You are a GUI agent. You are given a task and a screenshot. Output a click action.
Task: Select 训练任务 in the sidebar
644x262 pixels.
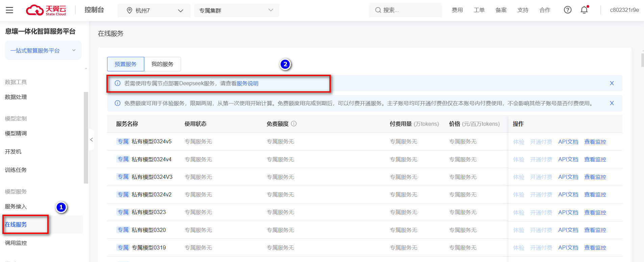click(16, 170)
